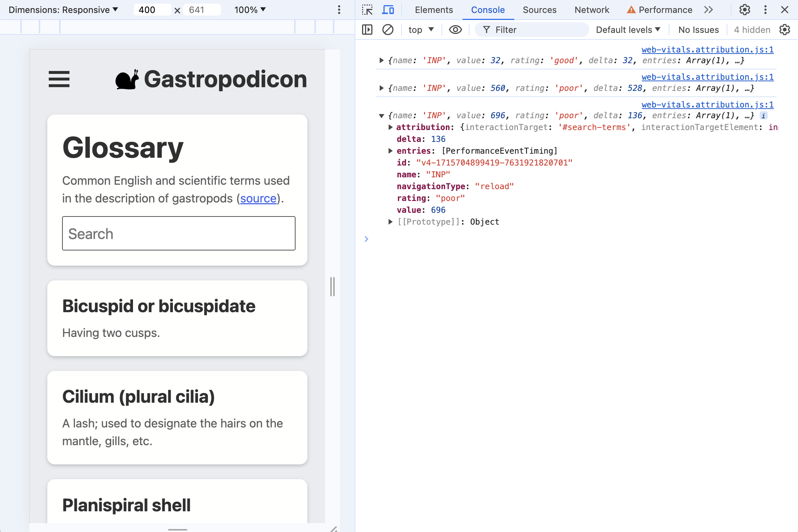Select the Console tab in DevTools

coord(487,10)
